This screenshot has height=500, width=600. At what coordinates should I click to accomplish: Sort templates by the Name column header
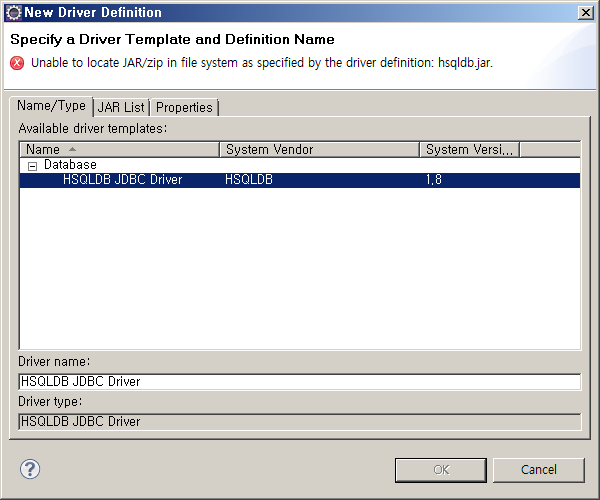click(x=119, y=150)
